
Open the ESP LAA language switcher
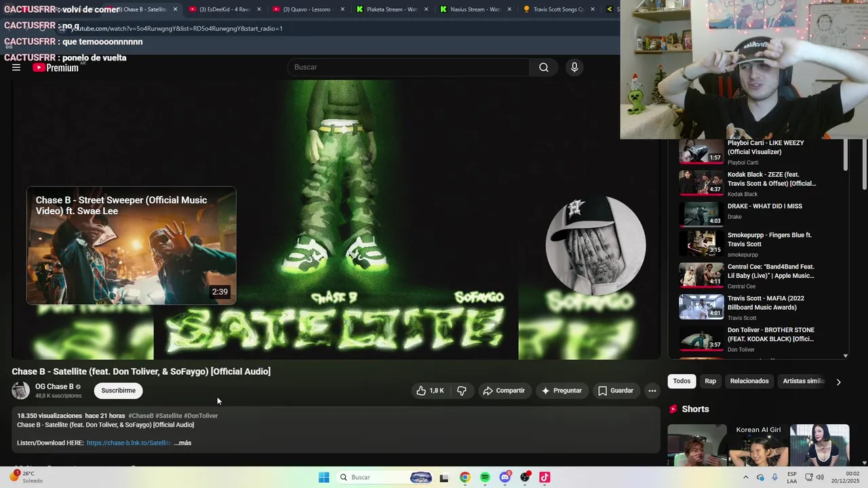(x=792, y=477)
